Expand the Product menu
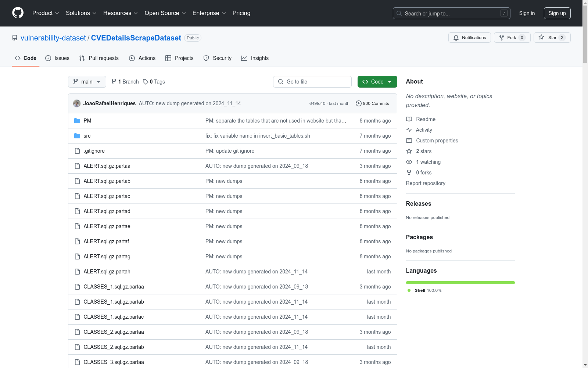588x368 pixels. [x=46, y=13]
